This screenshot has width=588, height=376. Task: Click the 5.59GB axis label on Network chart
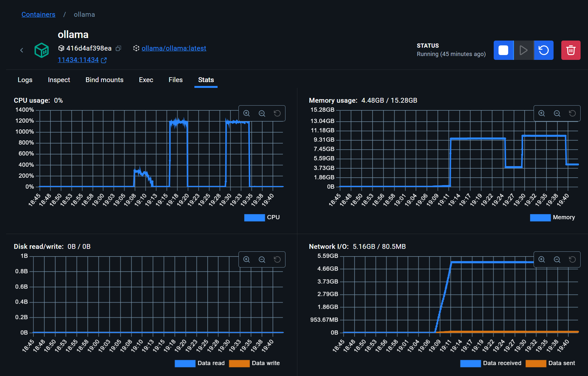(328, 256)
